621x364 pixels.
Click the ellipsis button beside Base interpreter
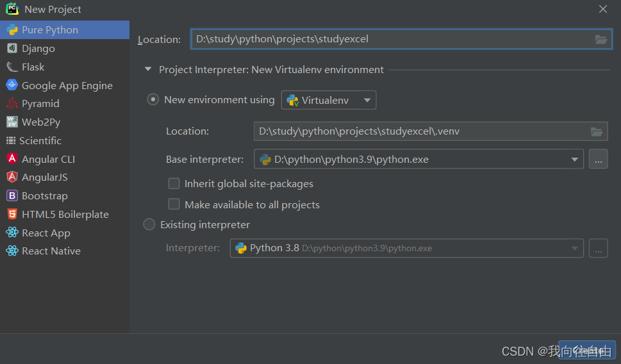point(598,159)
